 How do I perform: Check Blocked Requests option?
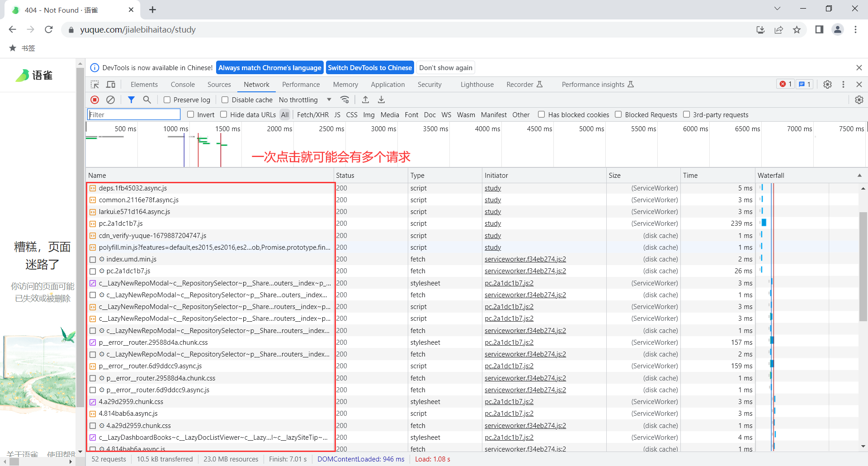(x=618, y=114)
